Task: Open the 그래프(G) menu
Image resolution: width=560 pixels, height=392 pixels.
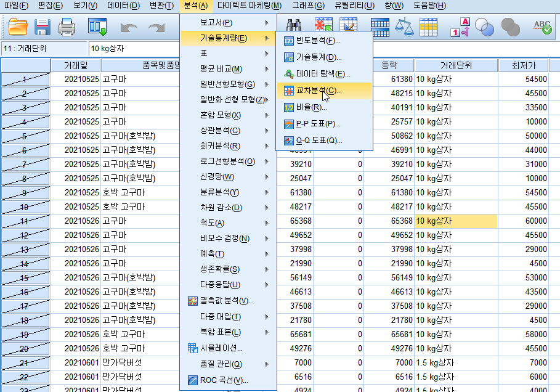Action: tap(308, 6)
